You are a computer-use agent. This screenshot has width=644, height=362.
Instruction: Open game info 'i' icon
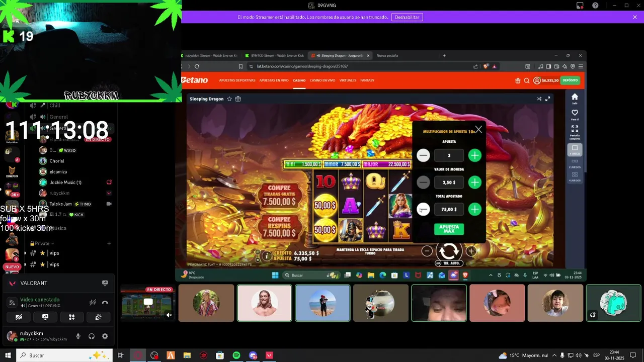pyautogui.click(x=267, y=256)
